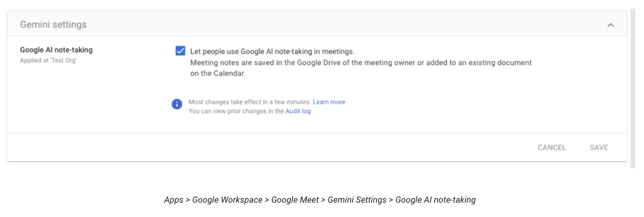Click Gemini Settings in the breadcrumb caption
The width and height of the screenshot is (644, 217).
pyautogui.click(x=357, y=200)
